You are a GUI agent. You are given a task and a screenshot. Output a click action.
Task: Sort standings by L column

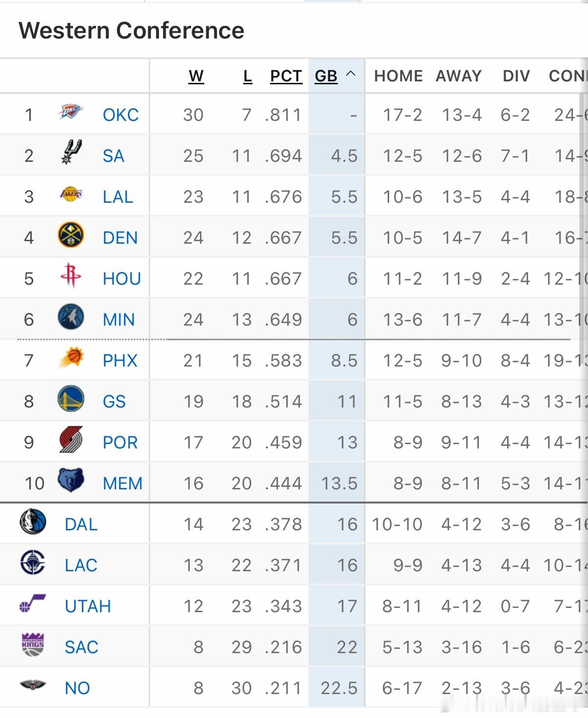pyautogui.click(x=248, y=76)
